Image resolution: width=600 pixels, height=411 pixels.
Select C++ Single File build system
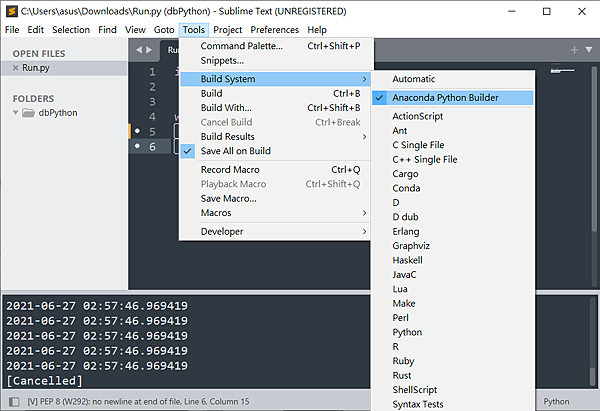453,160
